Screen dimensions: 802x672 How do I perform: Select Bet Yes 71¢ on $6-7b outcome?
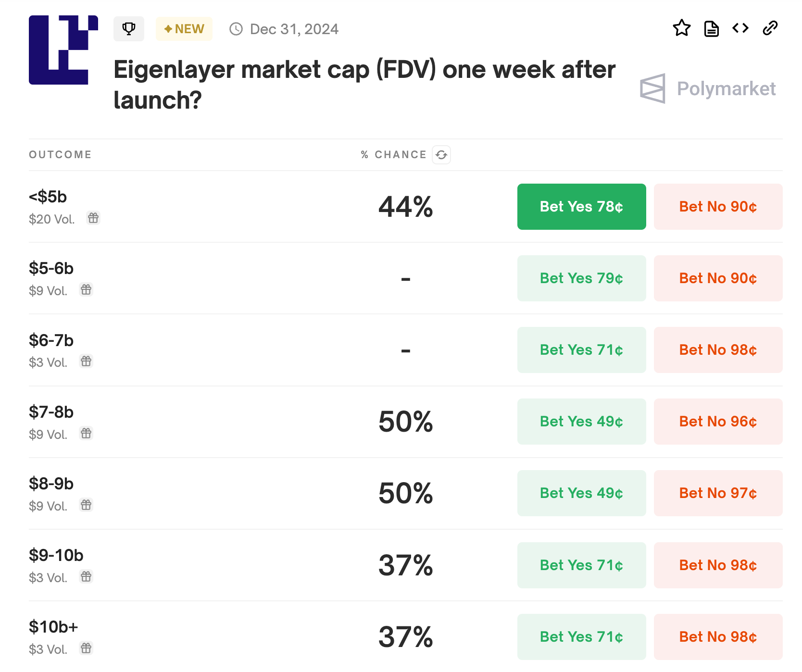point(581,350)
